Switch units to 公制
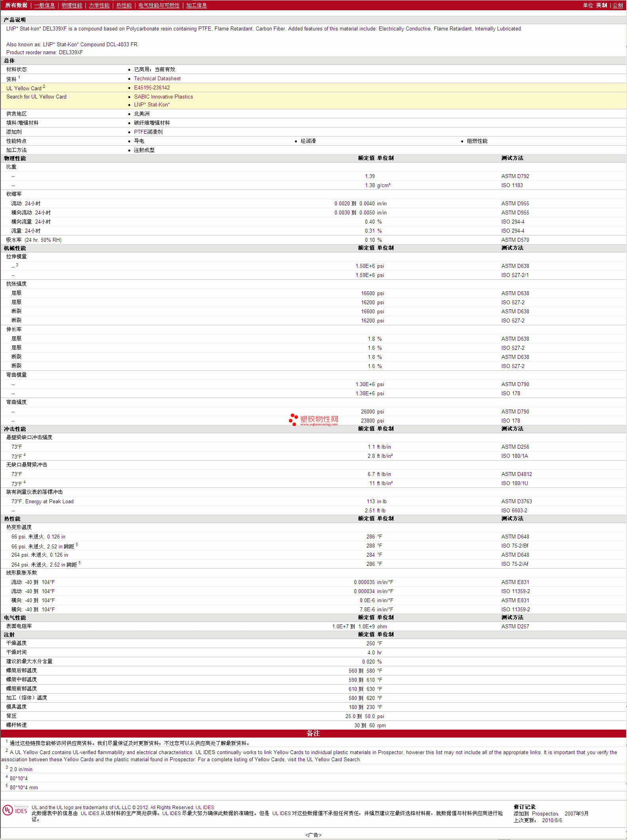The image size is (627, 840). [x=617, y=5]
